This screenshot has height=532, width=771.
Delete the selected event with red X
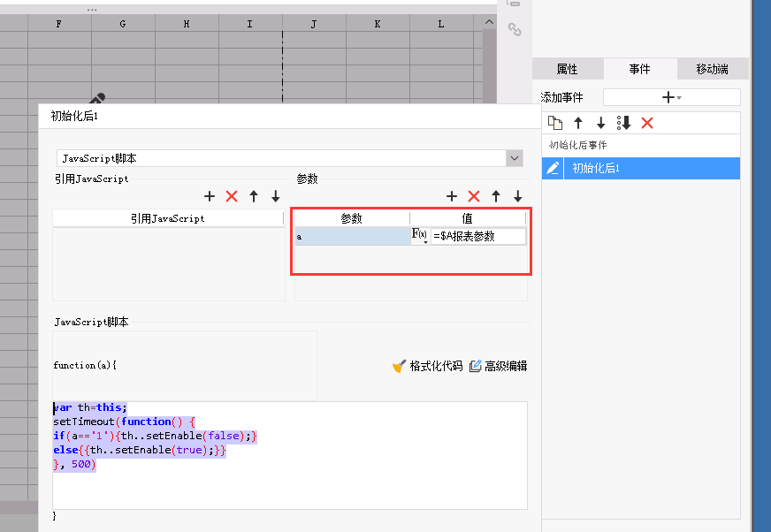[x=647, y=123]
